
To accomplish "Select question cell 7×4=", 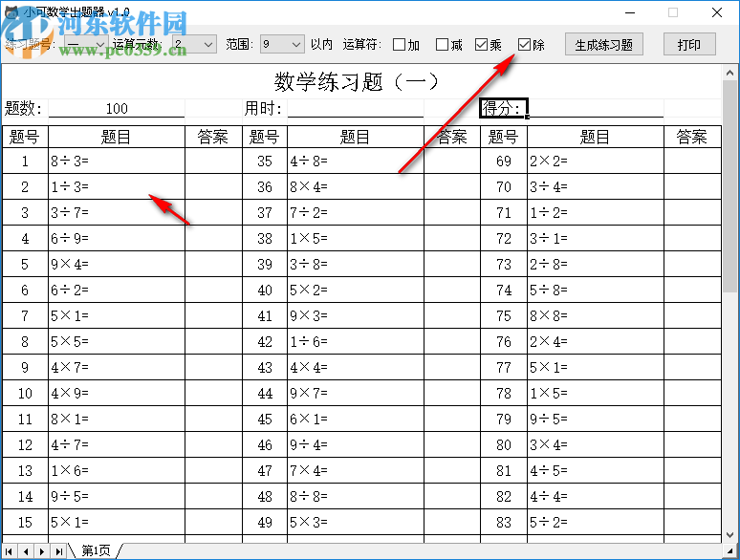I will click(356, 470).
